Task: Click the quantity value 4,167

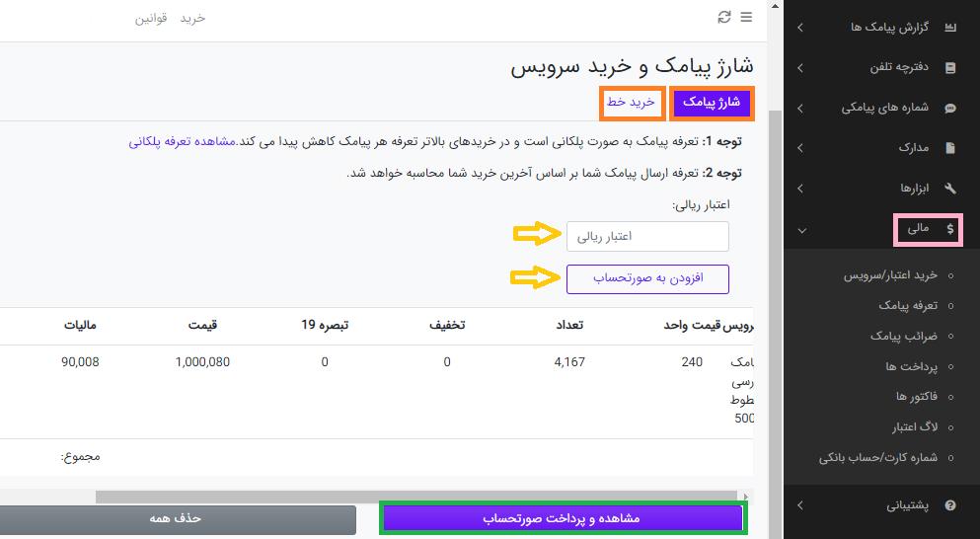Action: (x=569, y=362)
